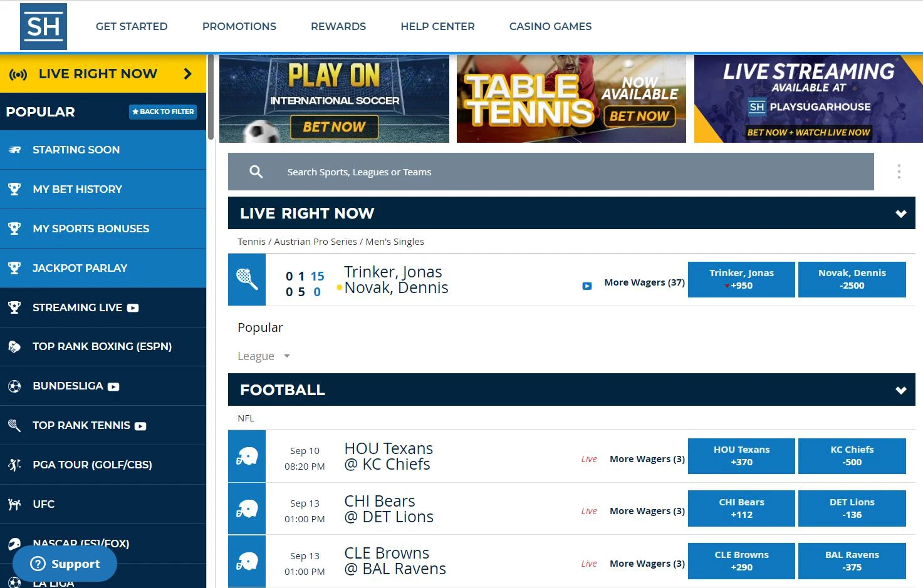This screenshot has height=588, width=923.
Task: Click the tennis racket icon for Trinker match
Action: (247, 279)
